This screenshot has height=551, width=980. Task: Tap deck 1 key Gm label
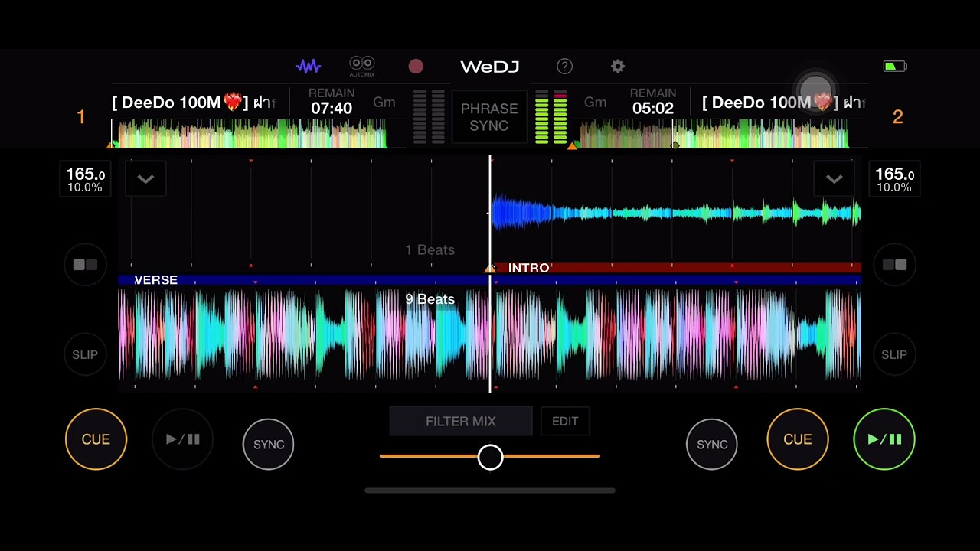coord(384,103)
